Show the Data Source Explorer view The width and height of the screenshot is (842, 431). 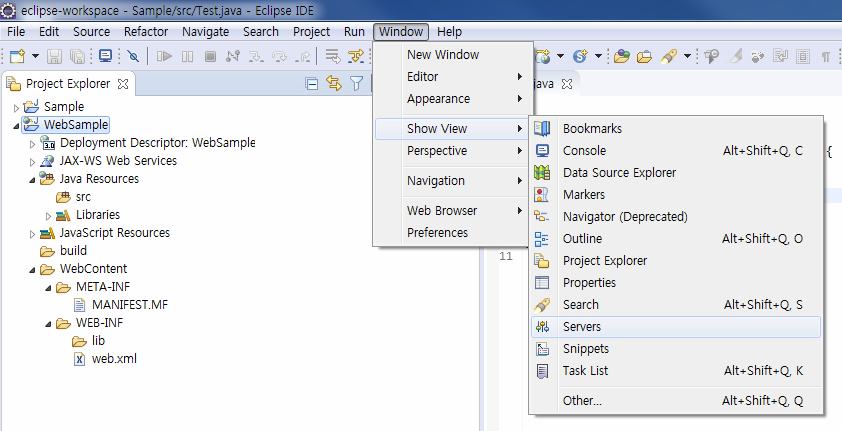tap(676, 173)
